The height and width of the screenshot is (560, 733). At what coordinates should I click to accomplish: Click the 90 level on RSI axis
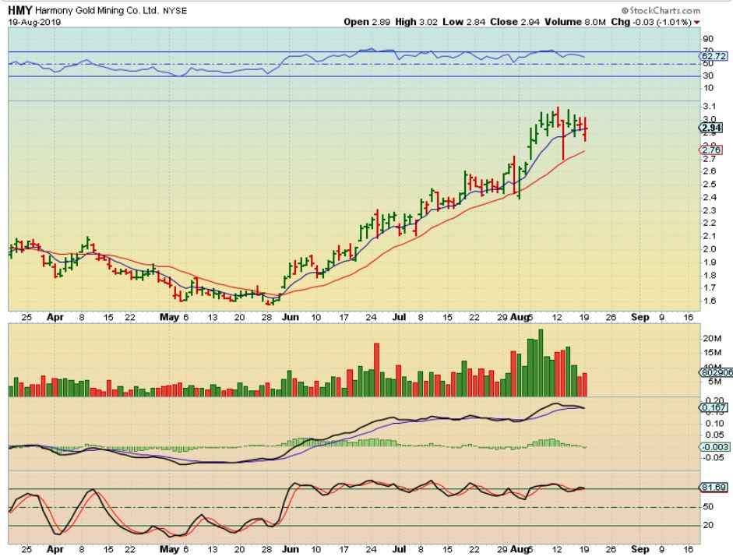pyautogui.click(x=708, y=39)
